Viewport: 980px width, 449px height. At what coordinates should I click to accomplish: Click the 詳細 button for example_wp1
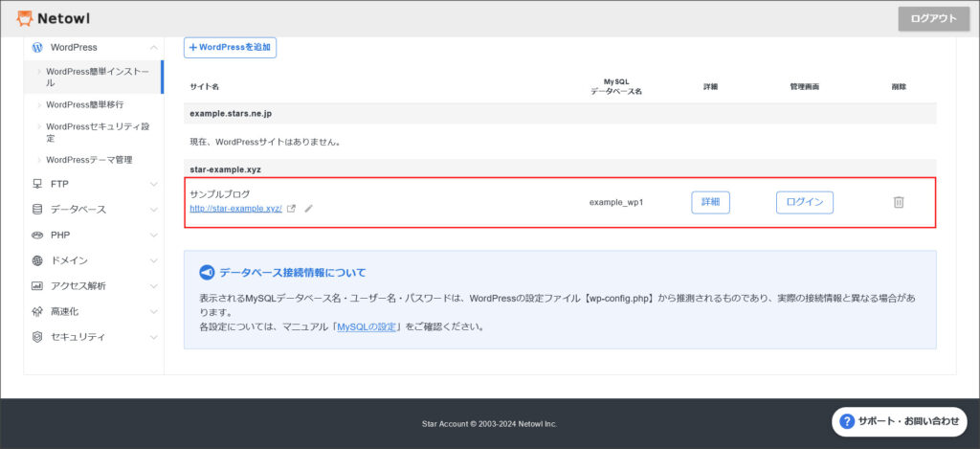[x=711, y=202]
